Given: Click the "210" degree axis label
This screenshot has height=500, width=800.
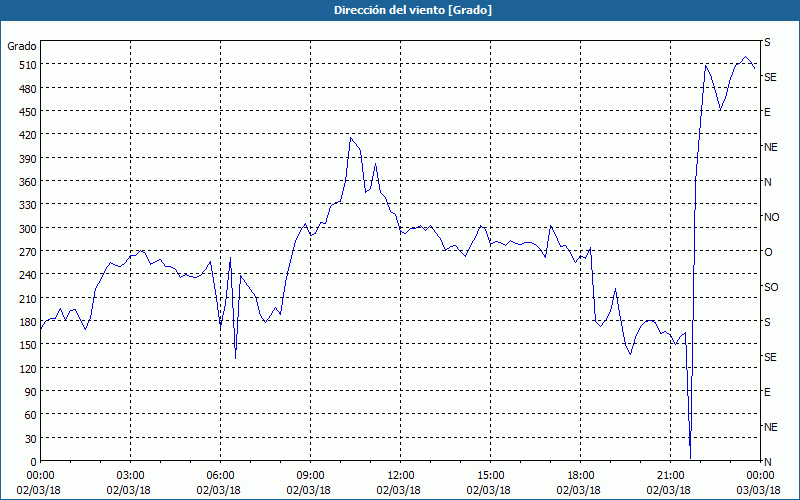Looking at the screenshot, I should [28, 299].
